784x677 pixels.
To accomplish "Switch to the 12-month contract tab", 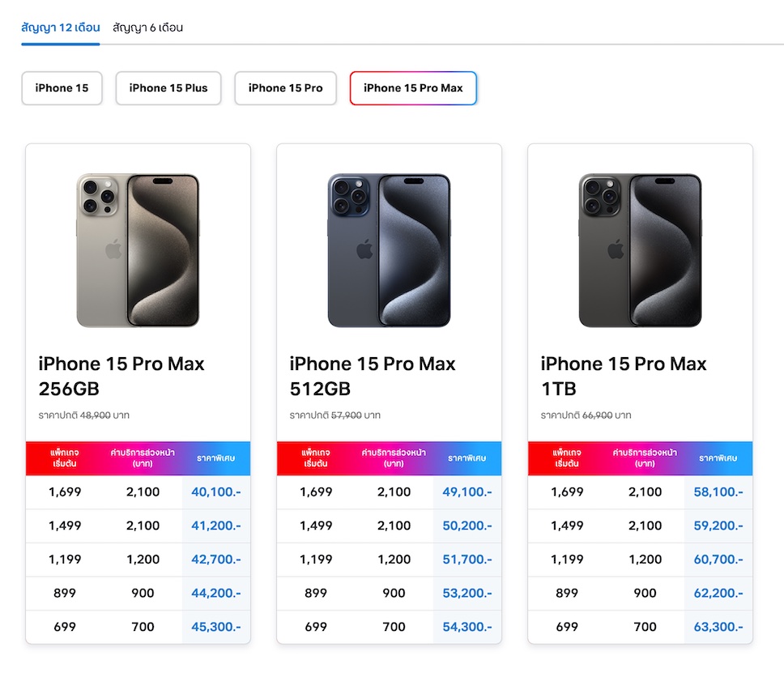I will pos(60,28).
